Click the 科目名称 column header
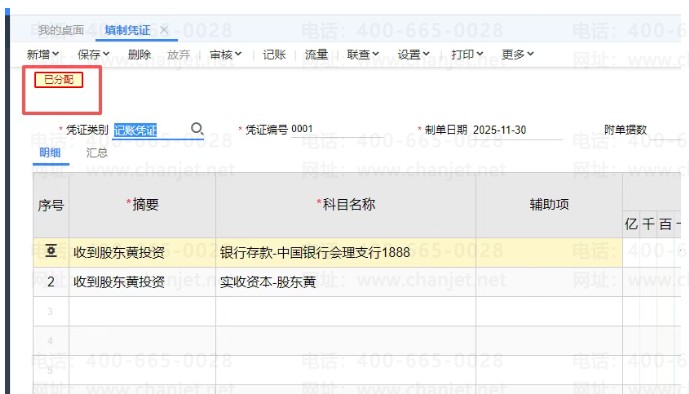The width and height of the screenshot is (689, 394). click(345, 205)
